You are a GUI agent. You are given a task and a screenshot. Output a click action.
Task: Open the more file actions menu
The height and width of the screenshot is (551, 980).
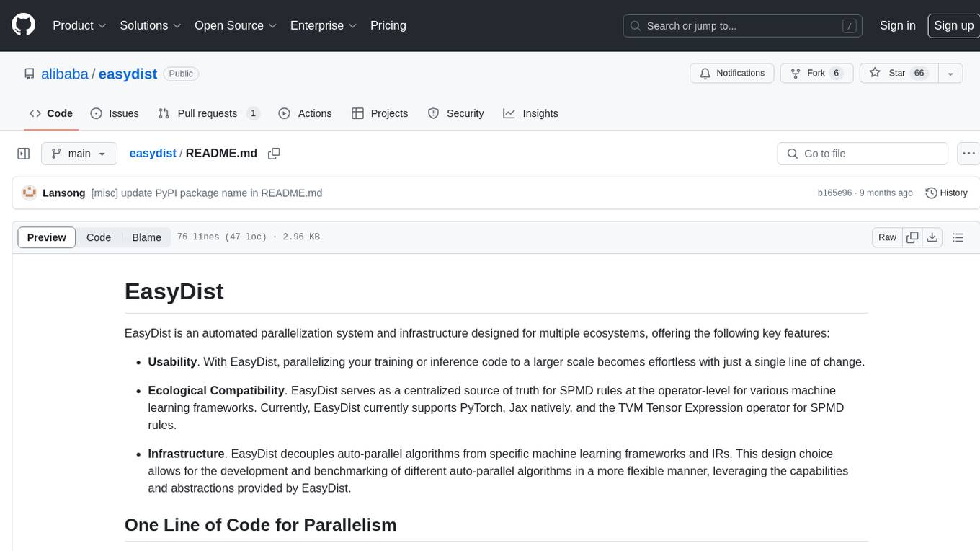tap(968, 154)
